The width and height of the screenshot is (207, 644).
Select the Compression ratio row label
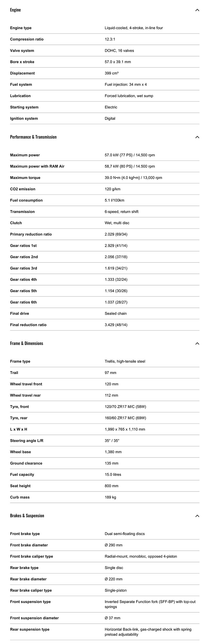pyautogui.click(x=27, y=39)
